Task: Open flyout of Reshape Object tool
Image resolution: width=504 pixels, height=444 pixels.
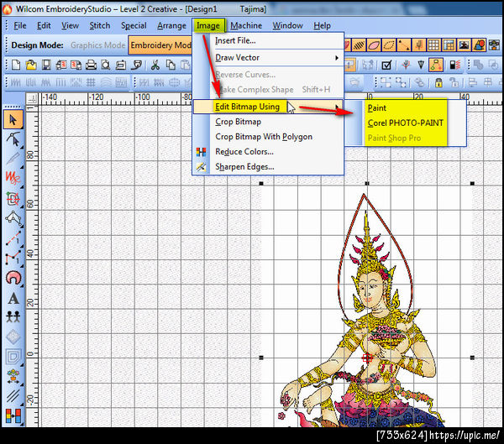Action: click(22, 147)
